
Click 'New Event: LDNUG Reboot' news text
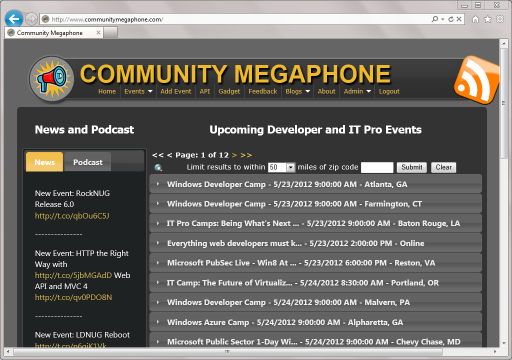coord(82,335)
